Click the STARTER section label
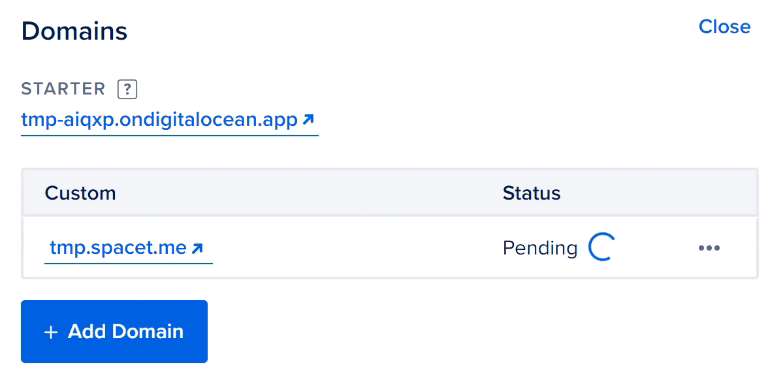The height and width of the screenshot is (383, 768). pos(63,89)
